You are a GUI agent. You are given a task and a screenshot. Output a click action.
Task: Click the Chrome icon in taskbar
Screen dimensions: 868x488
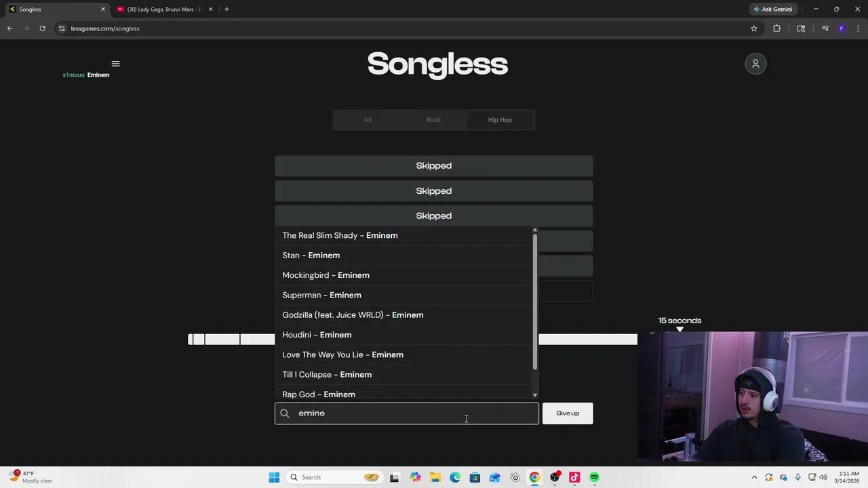point(534,477)
